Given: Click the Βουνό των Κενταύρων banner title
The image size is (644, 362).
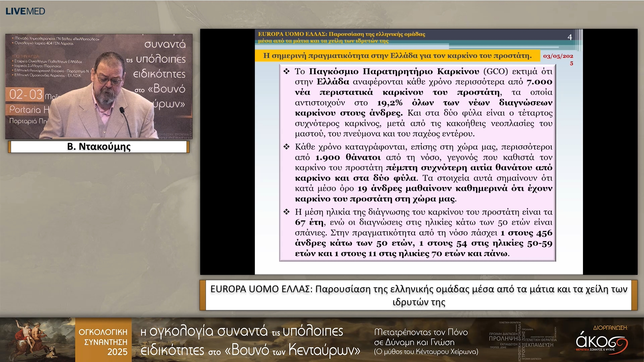Looking at the screenshot, I should pyautogui.click(x=250, y=341).
